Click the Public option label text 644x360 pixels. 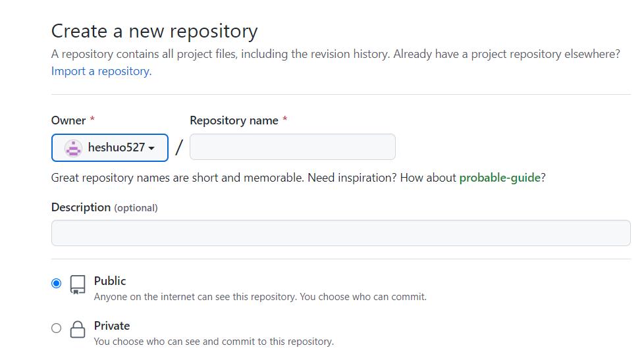coord(110,281)
